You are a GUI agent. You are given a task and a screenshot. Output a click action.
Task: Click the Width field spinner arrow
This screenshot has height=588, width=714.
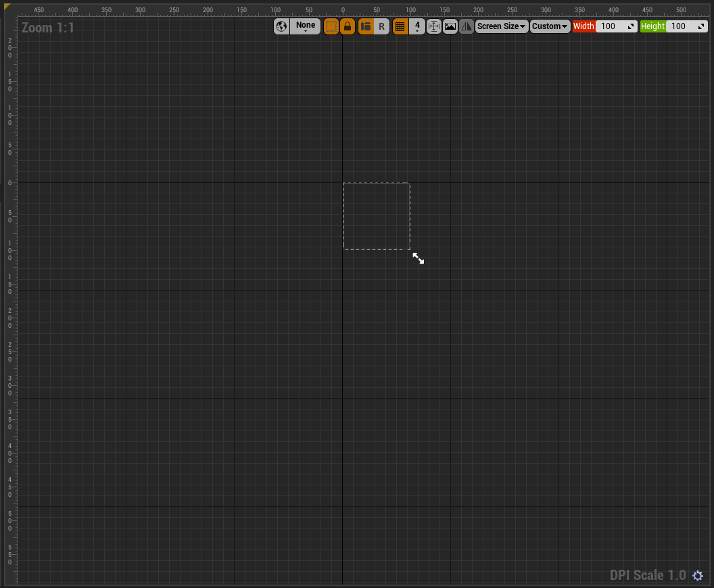coord(631,26)
